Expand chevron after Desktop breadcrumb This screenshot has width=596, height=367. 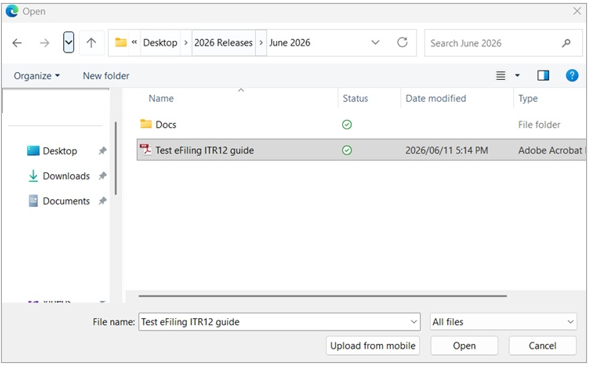[x=186, y=43]
